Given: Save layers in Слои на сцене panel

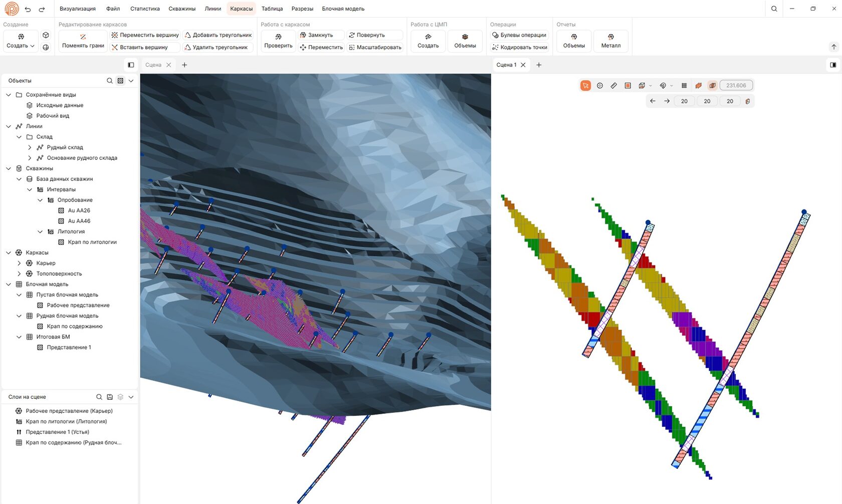Looking at the screenshot, I should coord(110,397).
